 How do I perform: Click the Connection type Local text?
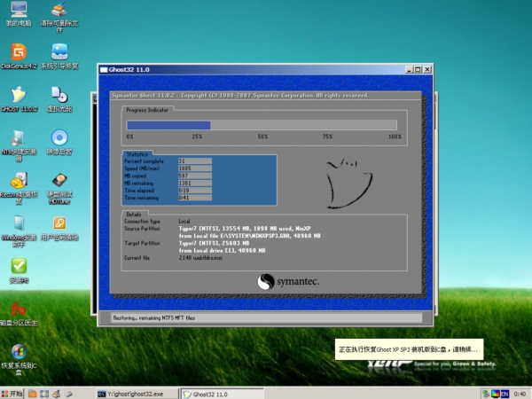184,221
